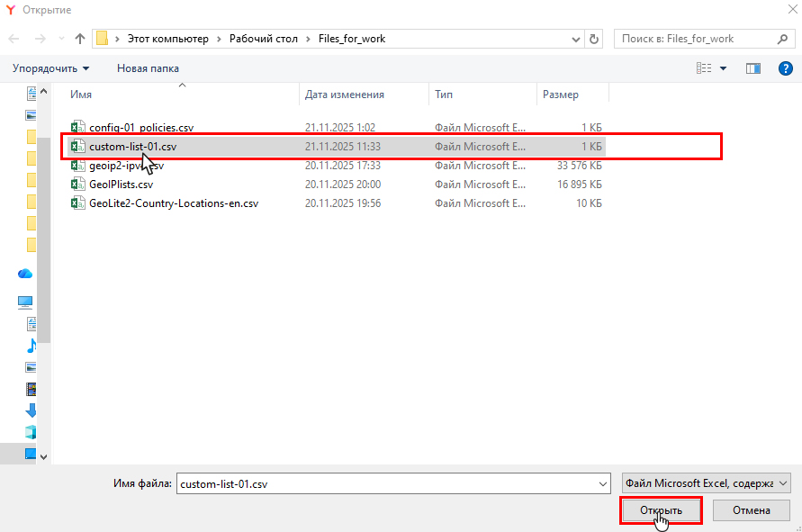
Task: Click the Открыть button
Action: 661,510
